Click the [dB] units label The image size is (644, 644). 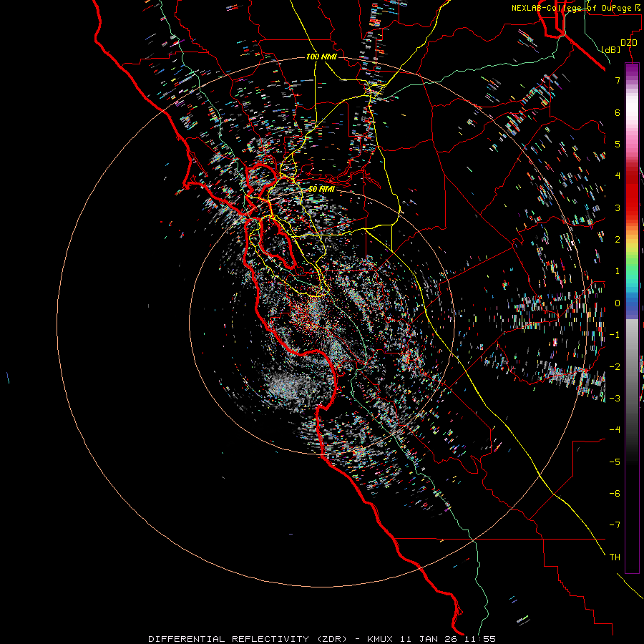tap(611, 49)
